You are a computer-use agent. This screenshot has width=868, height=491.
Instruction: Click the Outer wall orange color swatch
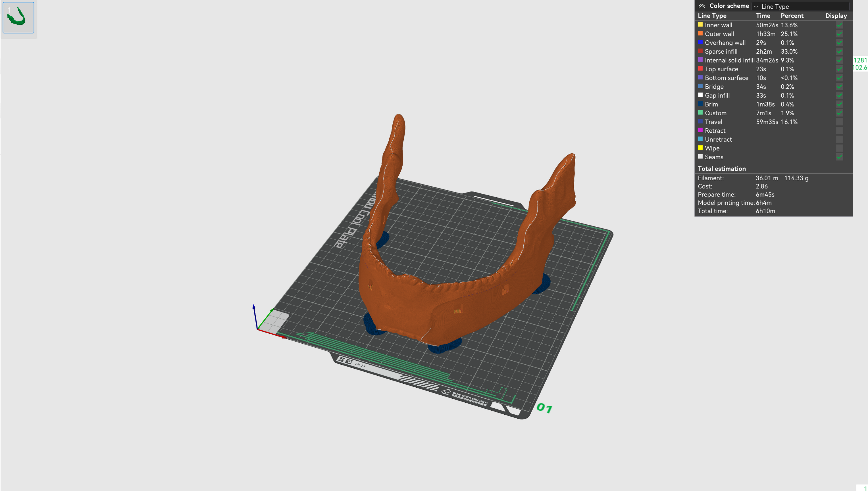pyautogui.click(x=701, y=34)
